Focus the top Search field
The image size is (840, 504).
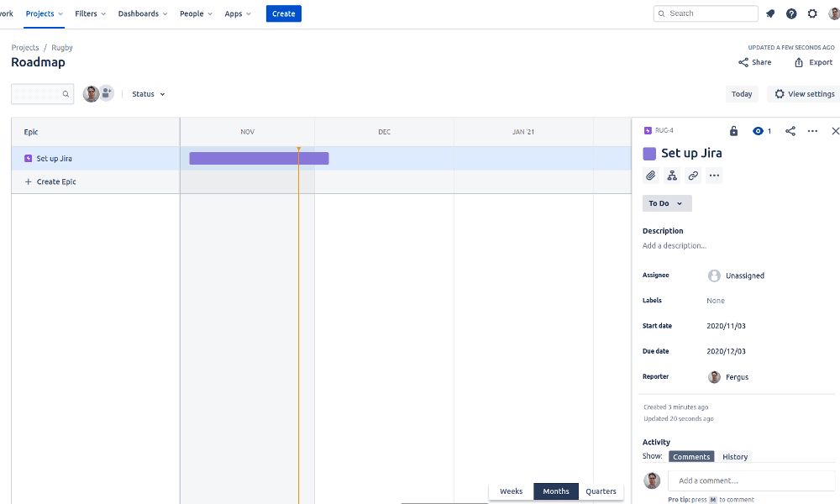tap(706, 14)
